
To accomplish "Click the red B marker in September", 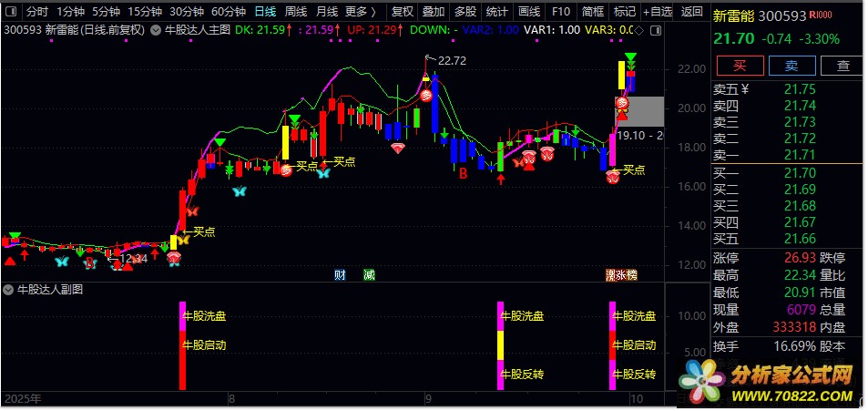I will [x=464, y=173].
